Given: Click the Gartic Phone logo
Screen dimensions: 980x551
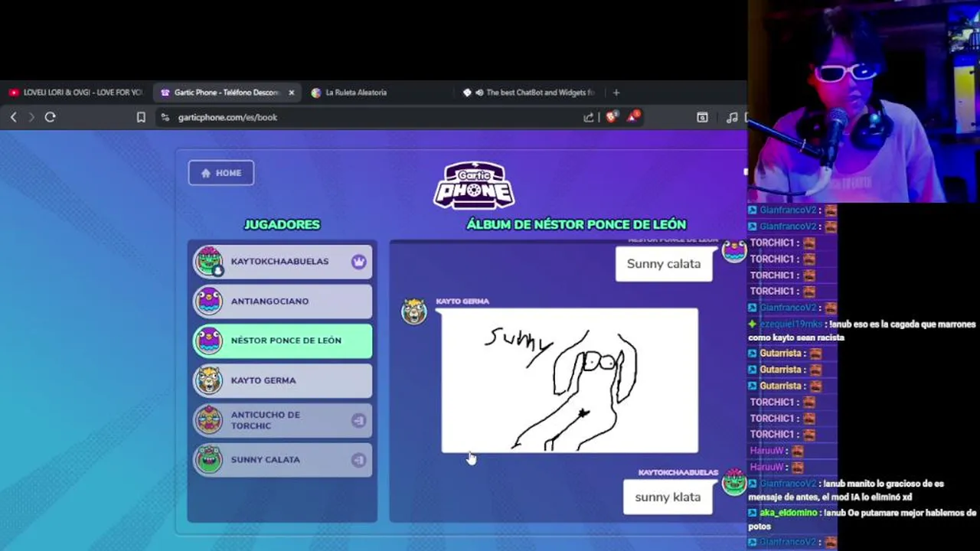Looking at the screenshot, I should point(474,184).
